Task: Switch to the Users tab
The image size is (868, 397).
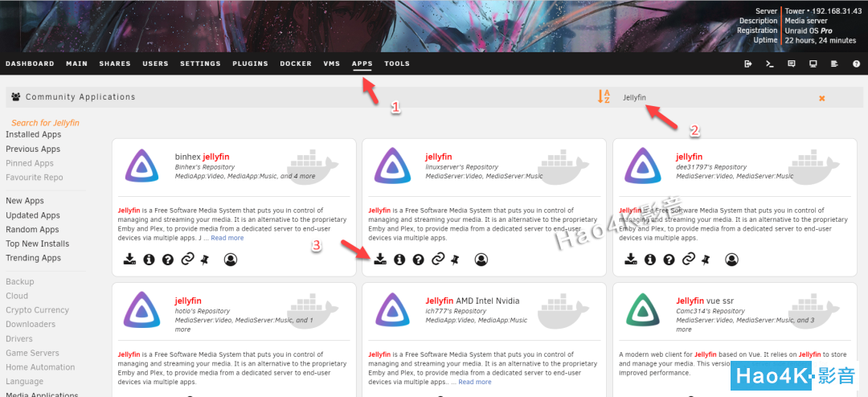Action: point(156,63)
